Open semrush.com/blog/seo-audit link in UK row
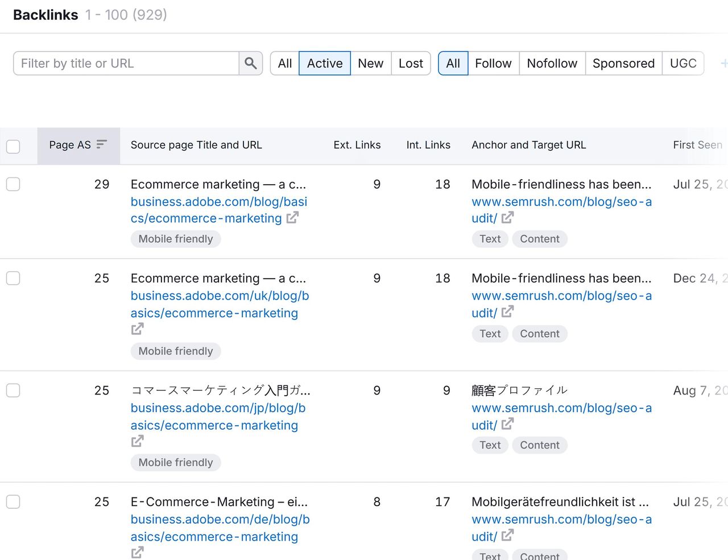The width and height of the screenshot is (728, 560). [x=562, y=304]
